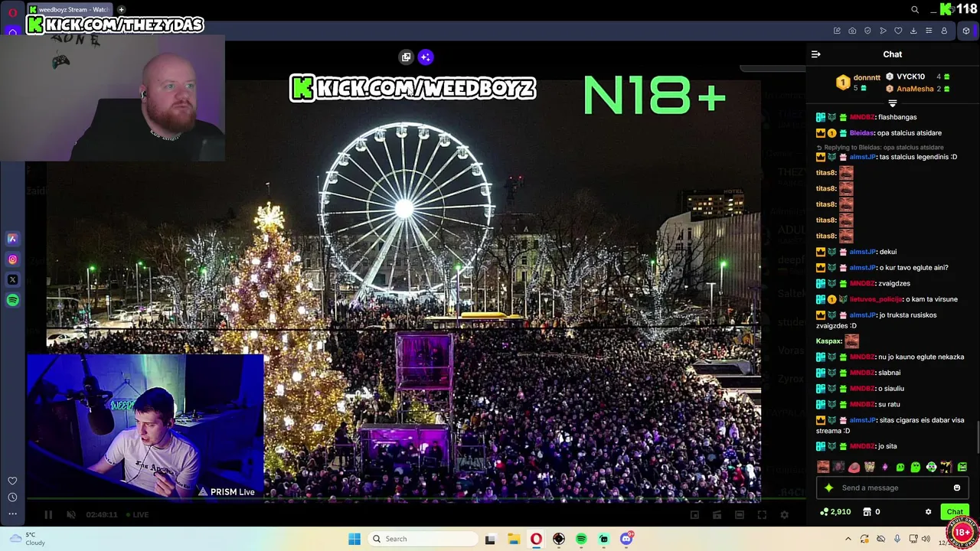Open the Opera snapshot camera icon
980x551 pixels.
coord(852,31)
